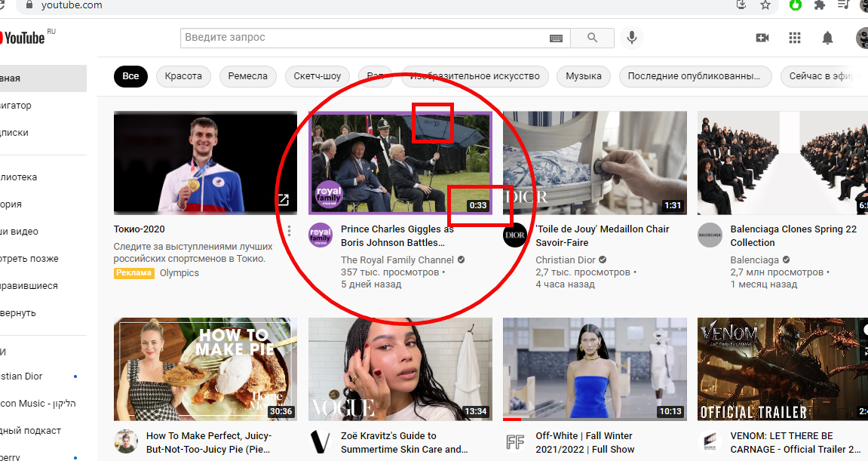
Task: Open the browser extensions puzzle icon
Action: [x=820, y=5]
